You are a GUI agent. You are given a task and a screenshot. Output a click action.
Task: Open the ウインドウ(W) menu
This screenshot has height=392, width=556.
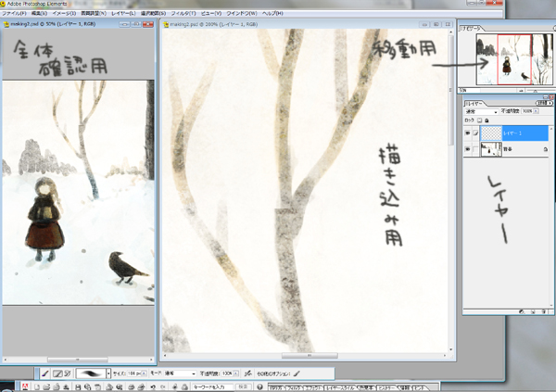(242, 14)
